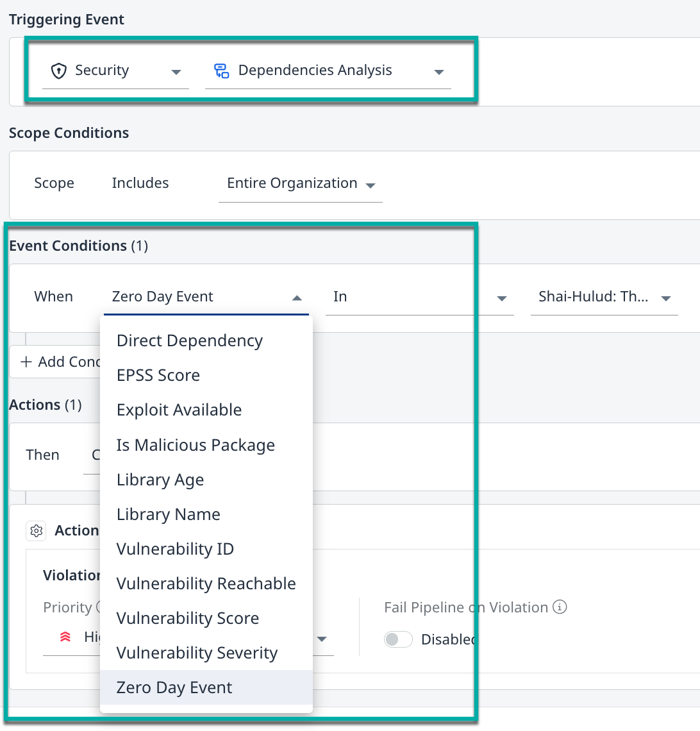Choose the highlighted Zero Day Event option
This screenshot has height=731, width=700.
click(x=174, y=687)
